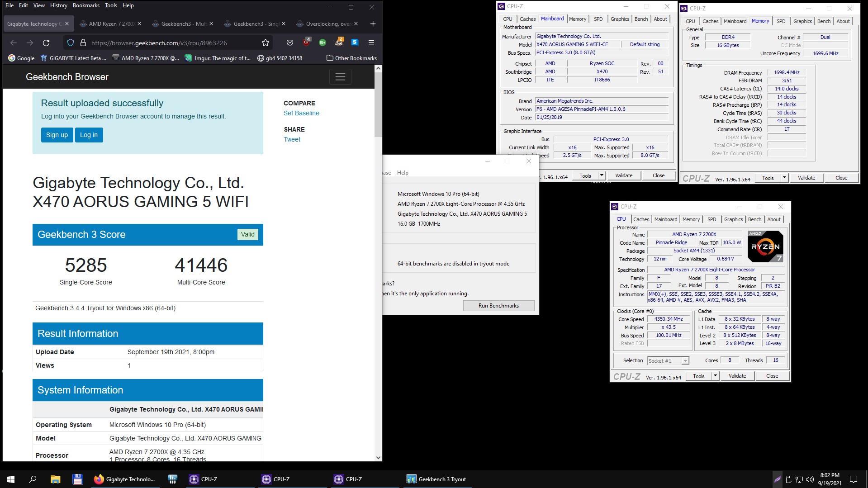Open the browser Bookmarks menu
Viewport: 868px width, 488px height.
click(x=86, y=5)
